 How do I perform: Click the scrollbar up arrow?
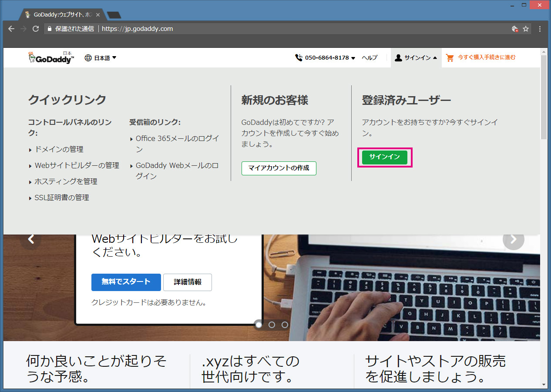(x=544, y=51)
